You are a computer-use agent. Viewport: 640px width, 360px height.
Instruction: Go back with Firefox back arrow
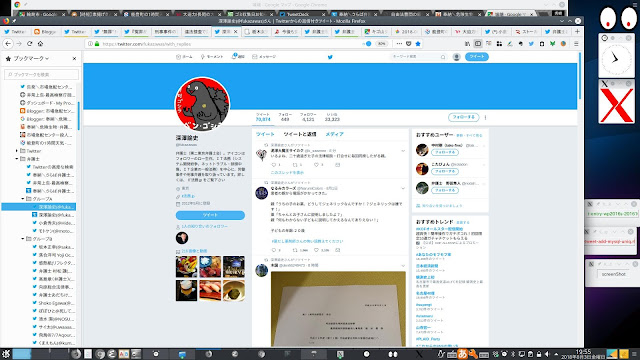tap(8, 44)
